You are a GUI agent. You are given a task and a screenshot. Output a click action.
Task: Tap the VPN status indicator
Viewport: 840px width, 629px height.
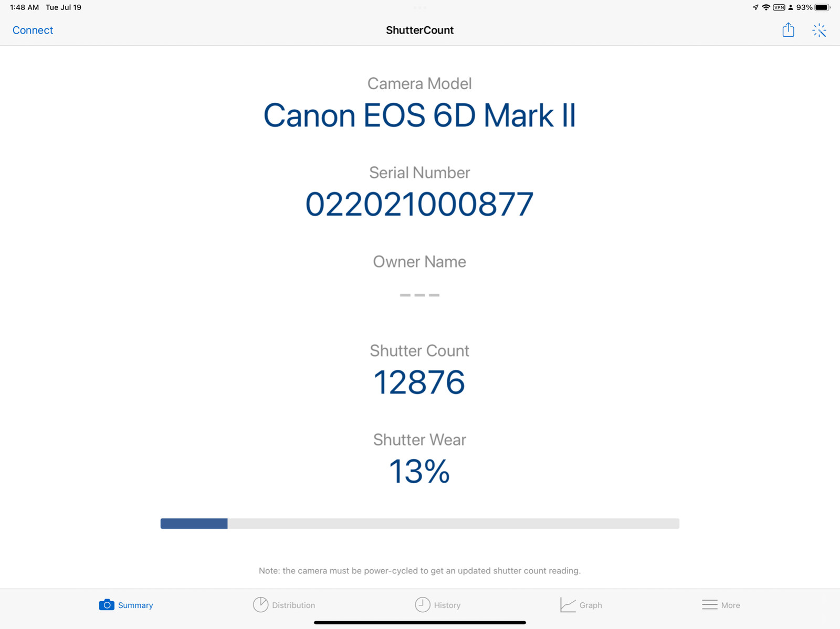[x=779, y=7]
